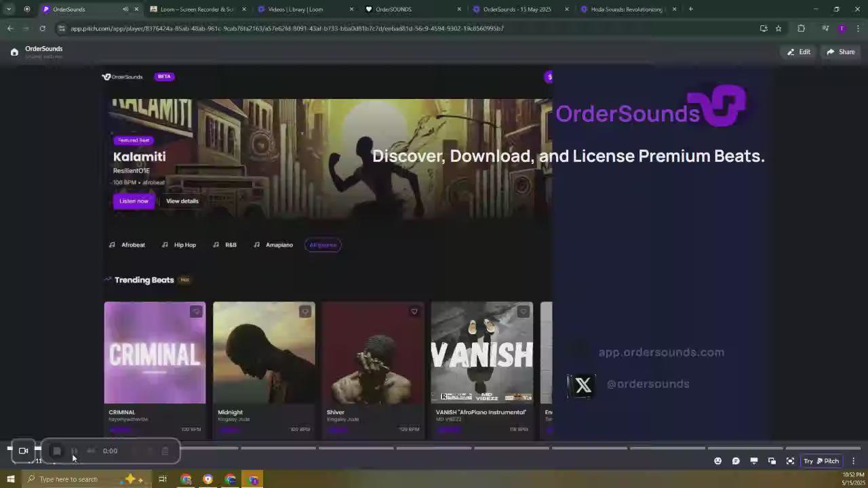Viewport: 868px width, 488px height.
Task: Open the VANISH beat cover thumbnail
Action: click(482, 352)
